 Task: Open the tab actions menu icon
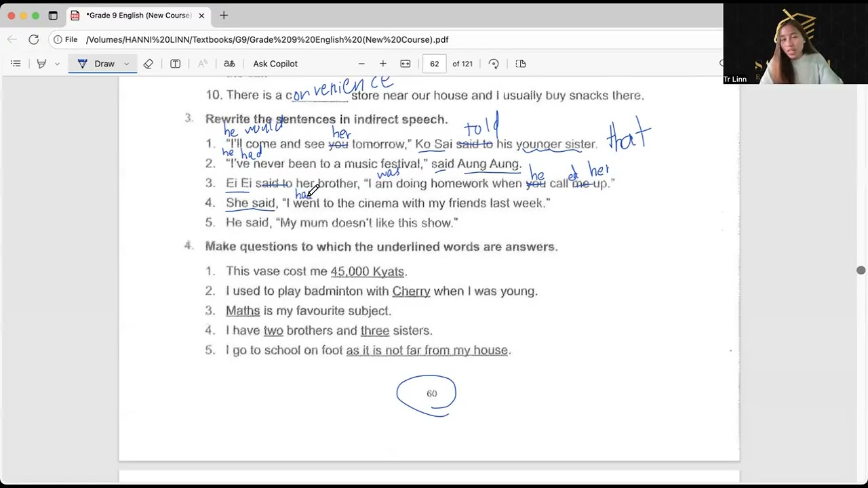pyautogui.click(x=53, y=15)
